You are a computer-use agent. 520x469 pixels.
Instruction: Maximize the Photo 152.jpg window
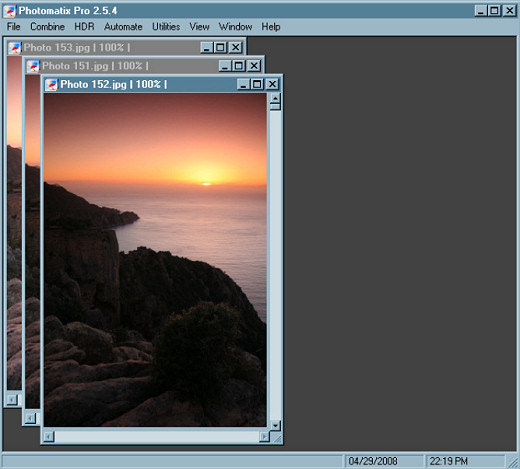(x=257, y=84)
